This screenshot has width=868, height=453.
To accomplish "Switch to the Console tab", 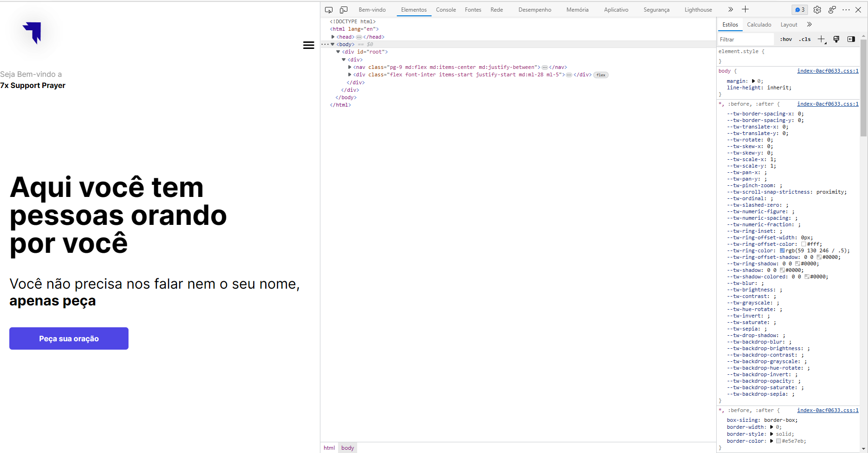I will pos(446,9).
